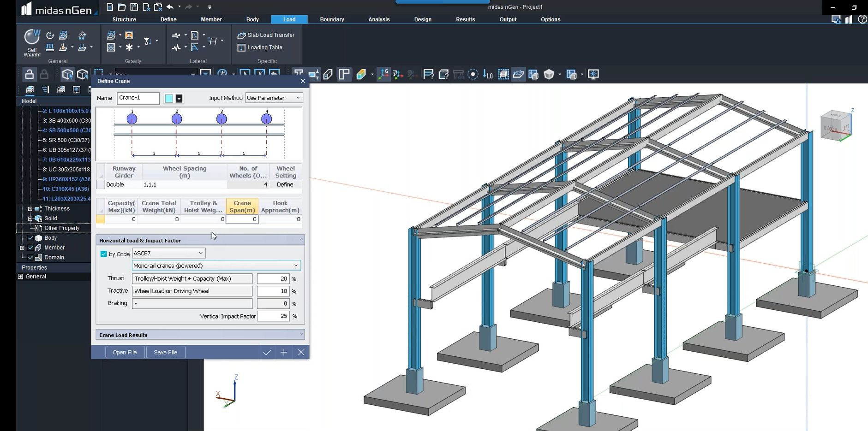Open the Analysis ribbon tab
Viewport: 868px width, 431px height.
[378, 19]
